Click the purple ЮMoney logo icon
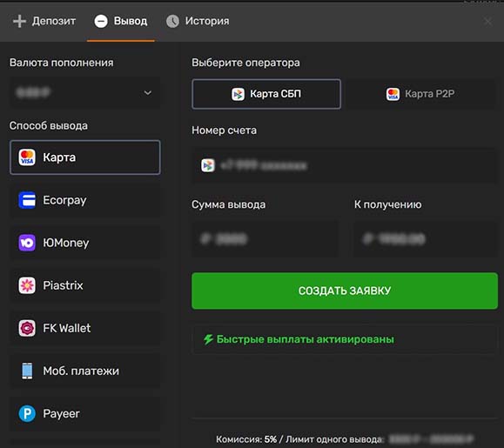 tap(27, 243)
